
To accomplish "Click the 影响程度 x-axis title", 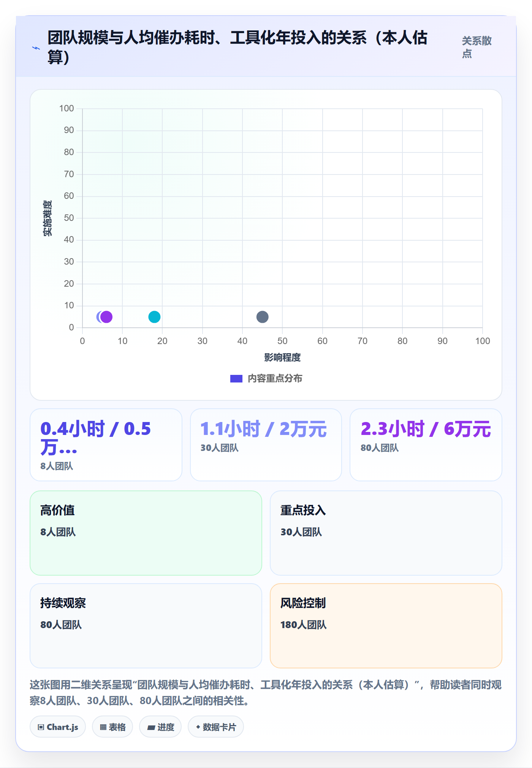I will (x=282, y=357).
